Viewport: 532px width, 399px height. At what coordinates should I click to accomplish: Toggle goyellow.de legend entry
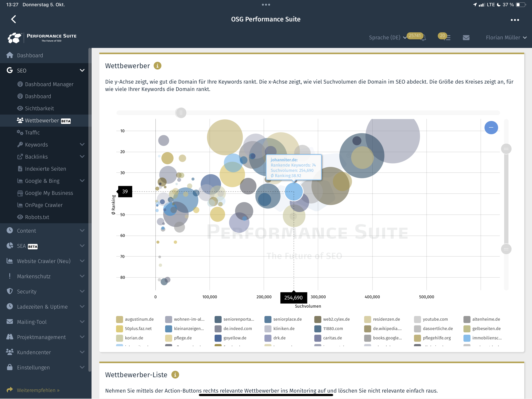pos(231,338)
